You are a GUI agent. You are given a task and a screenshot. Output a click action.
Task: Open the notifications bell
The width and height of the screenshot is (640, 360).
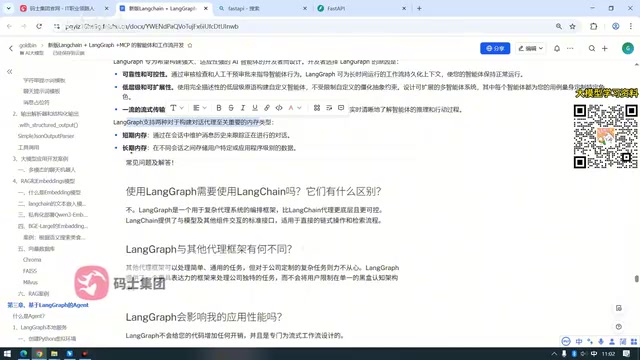tap(557, 48)
